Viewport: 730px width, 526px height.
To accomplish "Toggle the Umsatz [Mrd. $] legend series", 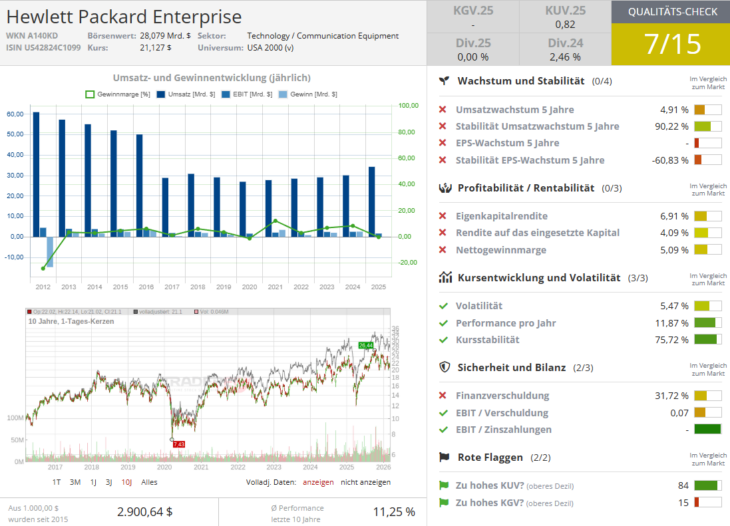I will [x=188, y=94].
